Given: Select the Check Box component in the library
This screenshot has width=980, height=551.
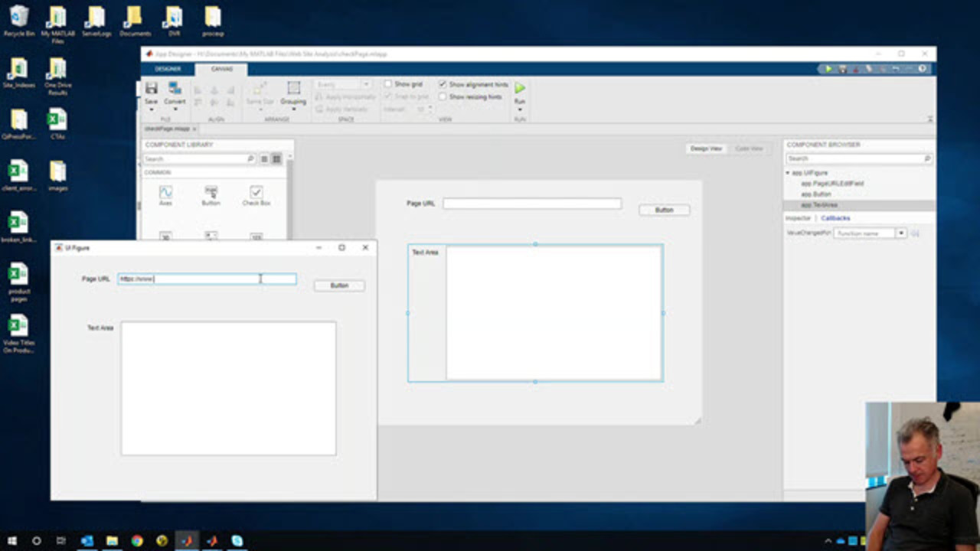Looking at the screenshot, I should click(256, 193).
